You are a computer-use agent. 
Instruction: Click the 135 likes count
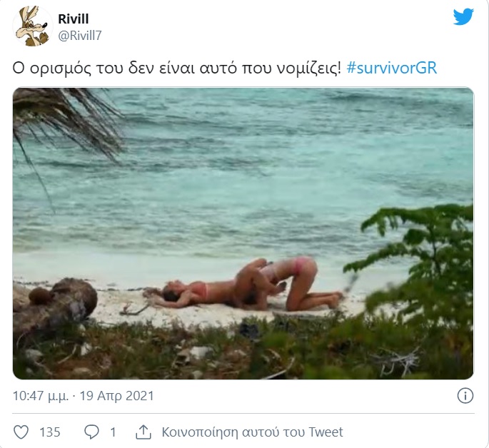pos(49,432)
